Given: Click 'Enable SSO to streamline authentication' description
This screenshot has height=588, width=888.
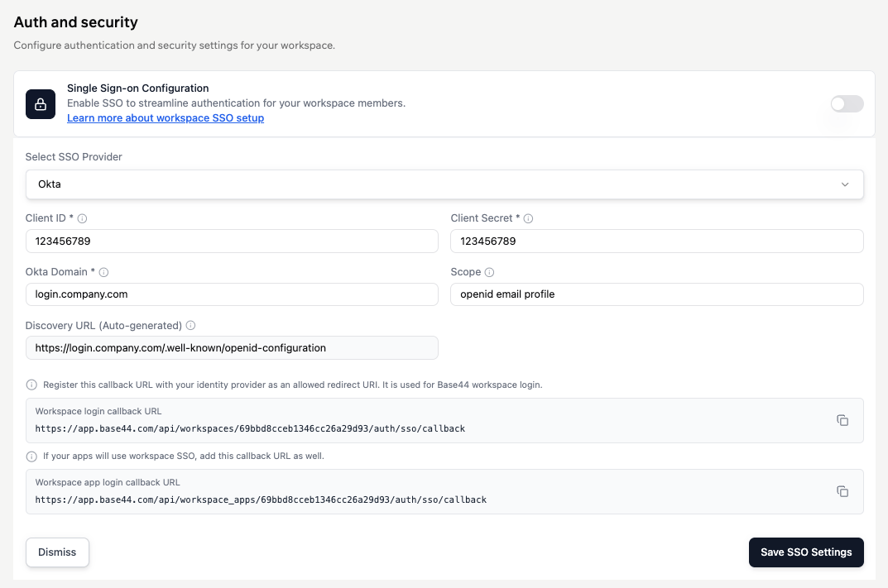Looking at the screenshot, I should pyautogui.click(x=236, y=103).
